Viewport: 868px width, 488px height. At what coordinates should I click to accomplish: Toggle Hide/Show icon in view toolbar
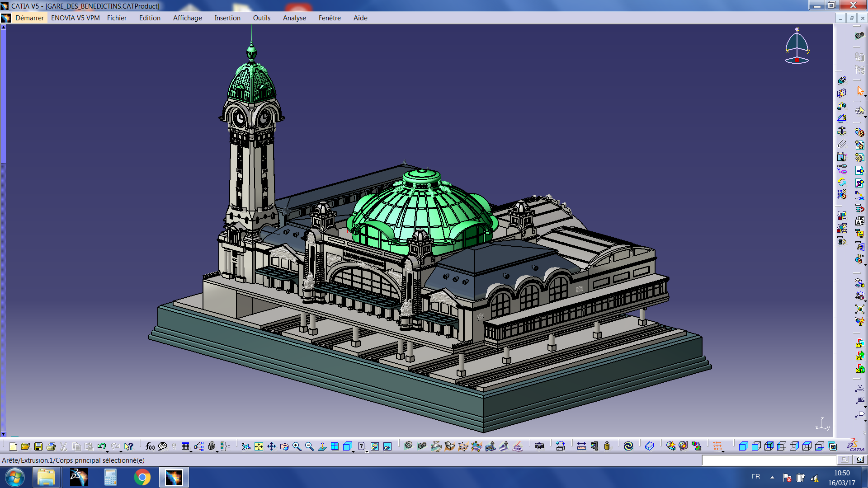tap(375, 446)
